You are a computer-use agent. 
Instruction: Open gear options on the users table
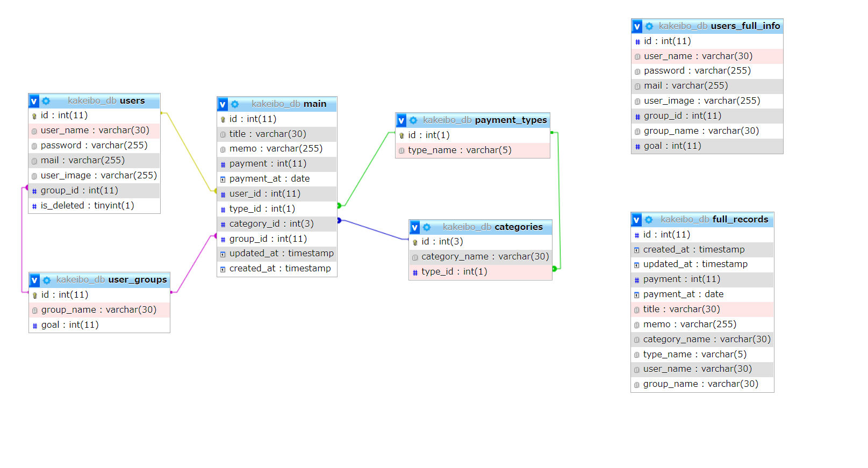click(x=46, y=101)
